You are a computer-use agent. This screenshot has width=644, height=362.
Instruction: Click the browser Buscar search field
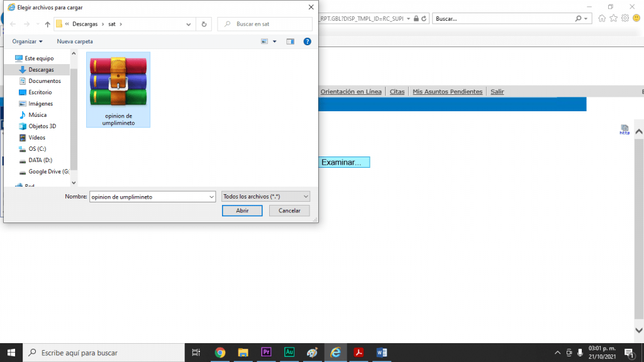503,18
